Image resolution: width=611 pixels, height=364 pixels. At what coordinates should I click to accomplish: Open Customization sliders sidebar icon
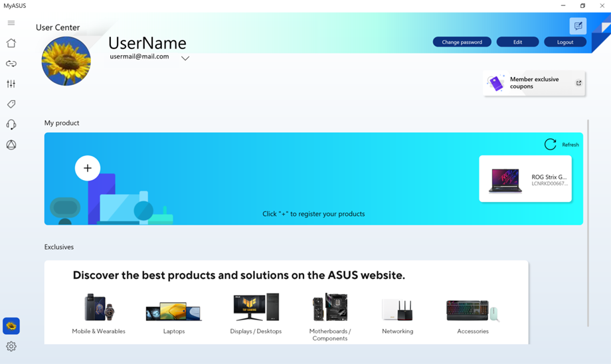click(11, 84)
